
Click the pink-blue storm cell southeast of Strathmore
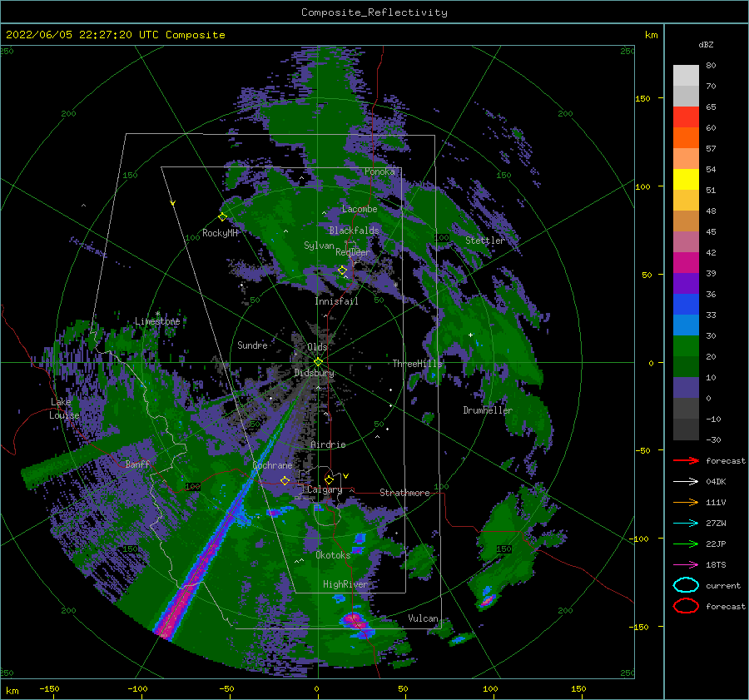487,599
